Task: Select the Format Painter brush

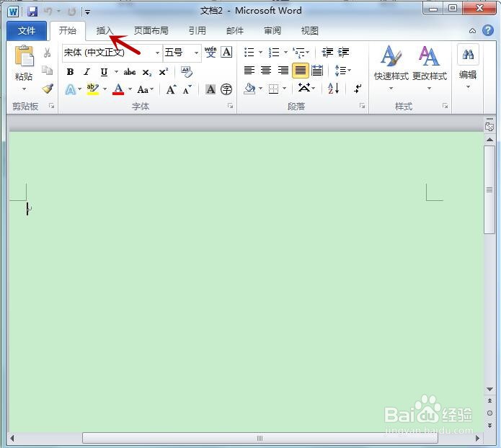Action: tap(48, 88)
